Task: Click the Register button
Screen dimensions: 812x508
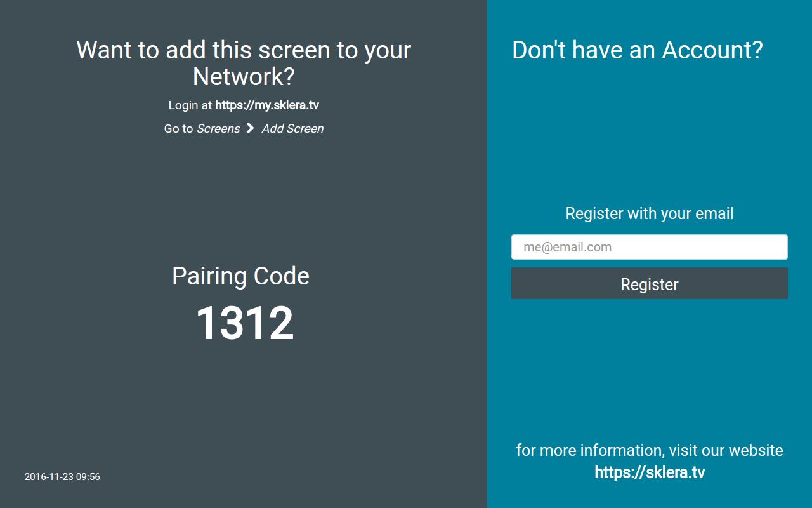Action: 650,283
